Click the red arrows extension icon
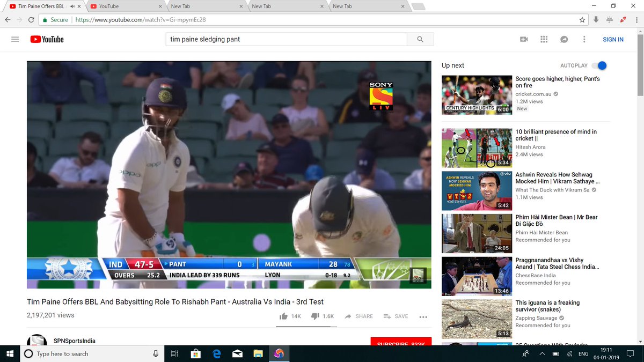644x362 pixels. tap(623, 19)
